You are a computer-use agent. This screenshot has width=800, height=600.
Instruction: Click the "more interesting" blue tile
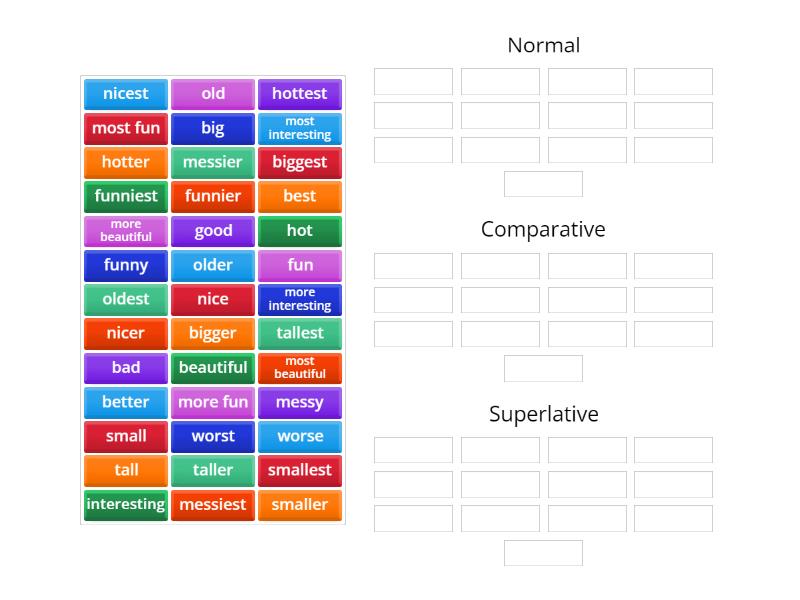[300, 299]
